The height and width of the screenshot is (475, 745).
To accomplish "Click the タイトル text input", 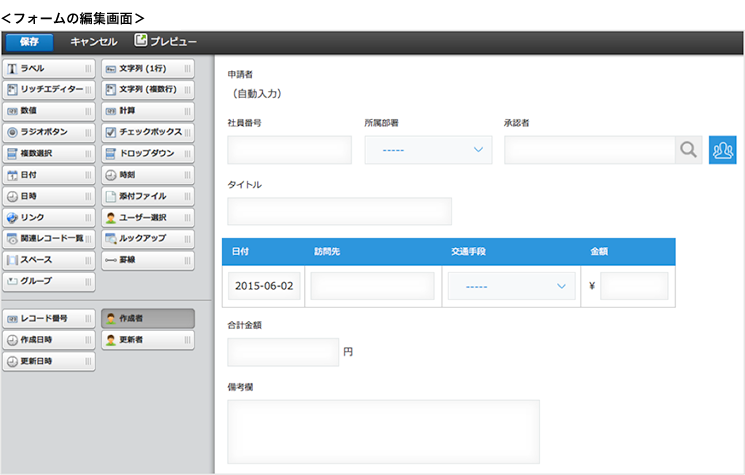I will (x=339, y=211).
